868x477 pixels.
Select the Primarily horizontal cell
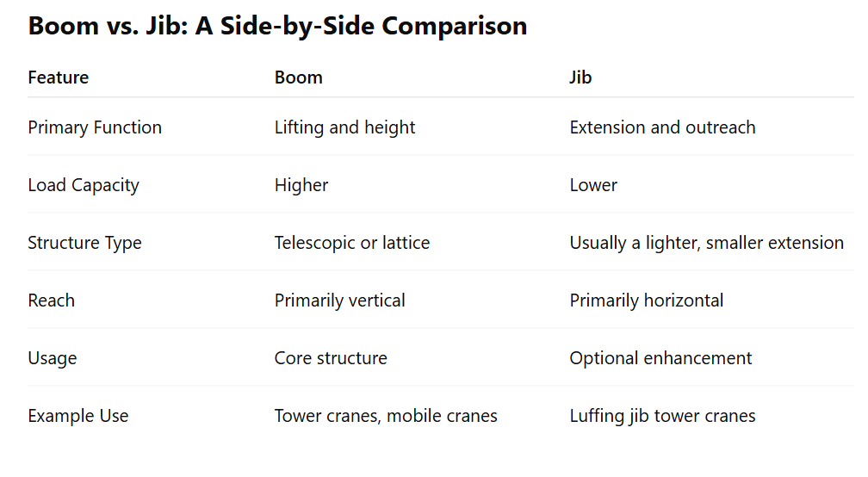[x=646, y=300]
